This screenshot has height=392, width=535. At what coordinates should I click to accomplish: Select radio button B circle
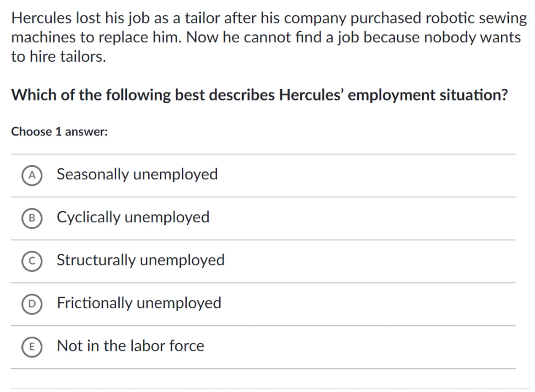pyautogui.click(x=32, y=218)
